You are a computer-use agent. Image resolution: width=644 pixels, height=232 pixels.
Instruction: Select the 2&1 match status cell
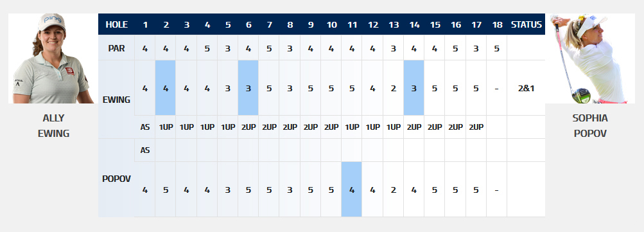click(526, 88)
